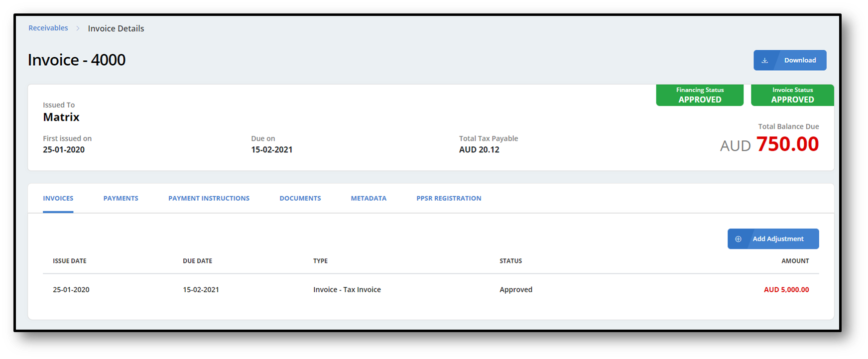Click the AUD 20.12 tax payable value
Screen dimensions: 868x359
click(x=479, y=149)
